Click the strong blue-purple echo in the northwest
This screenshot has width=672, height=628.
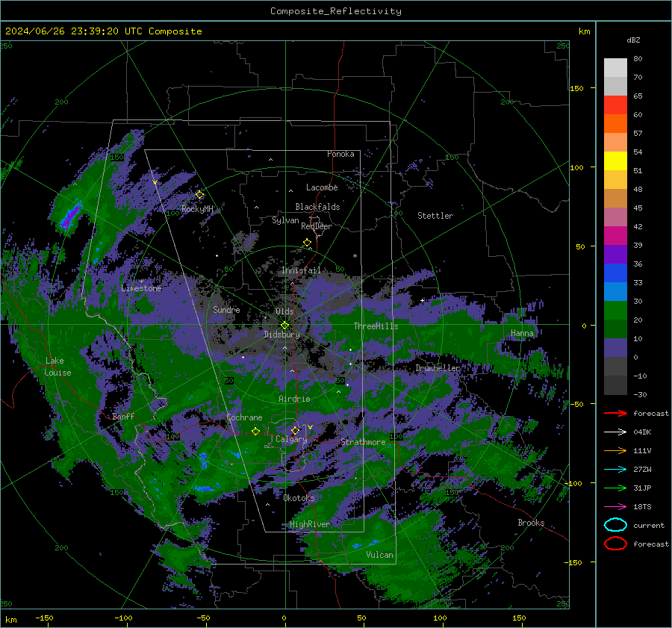[x=70, y=215]
